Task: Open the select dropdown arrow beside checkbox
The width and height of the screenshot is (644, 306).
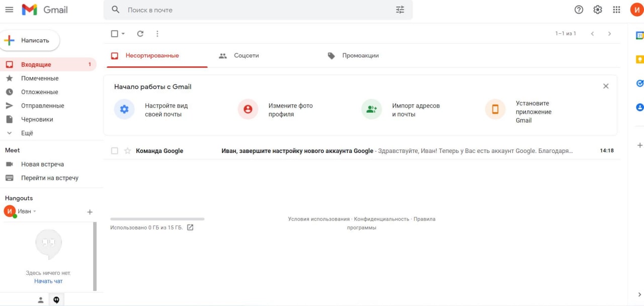Action: point(123,34)
